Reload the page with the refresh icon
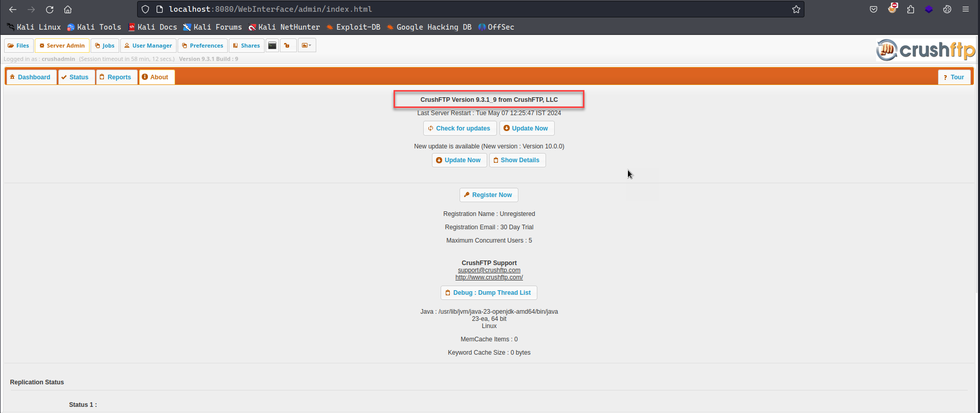Image resolution: width=980 pixels, height=413 pixels. (50, 9)
